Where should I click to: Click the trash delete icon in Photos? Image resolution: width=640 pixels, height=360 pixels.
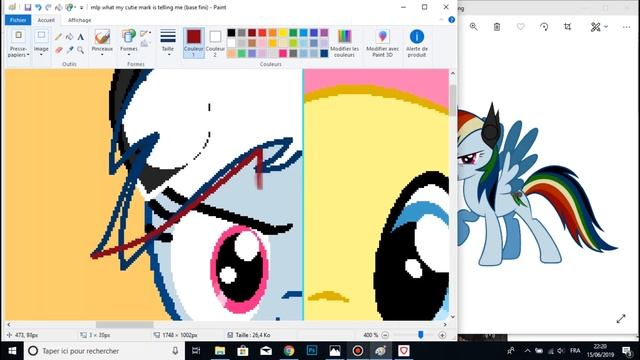click(x=497, y=27)
